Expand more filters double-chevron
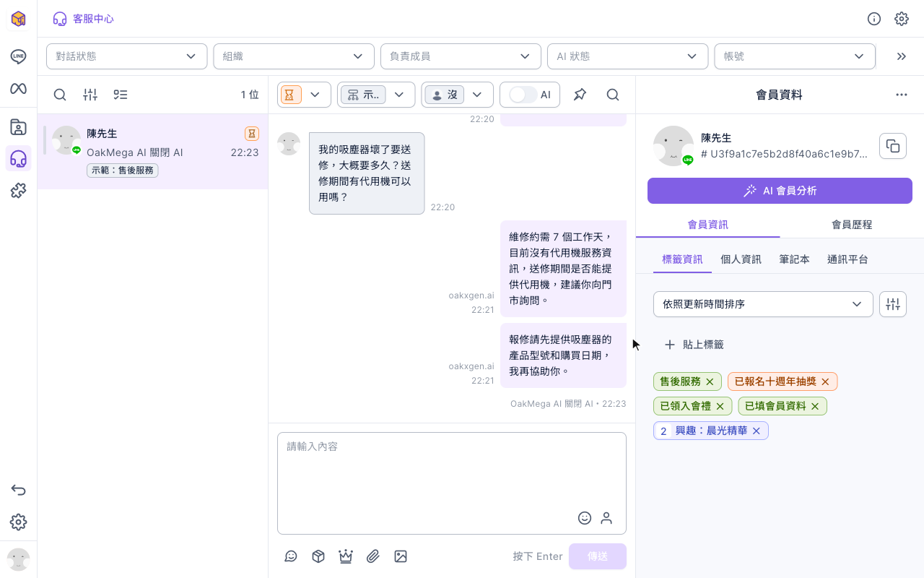 click(x=901, y=56)
